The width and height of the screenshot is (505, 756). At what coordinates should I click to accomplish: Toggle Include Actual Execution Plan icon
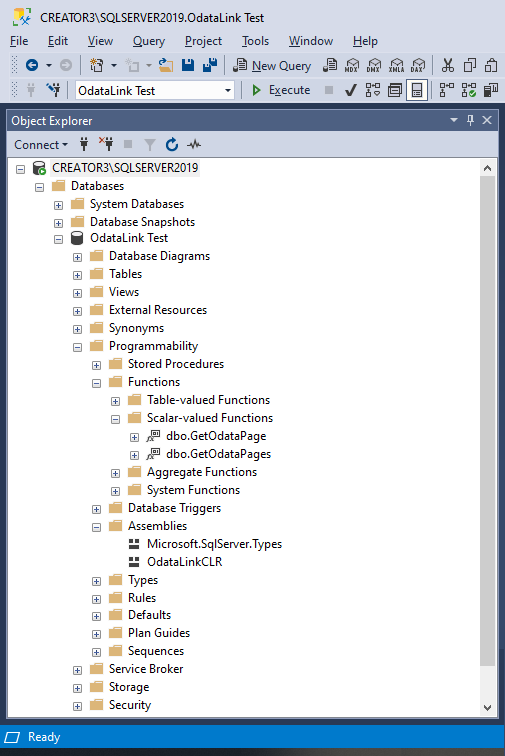[x=447, y=90]
